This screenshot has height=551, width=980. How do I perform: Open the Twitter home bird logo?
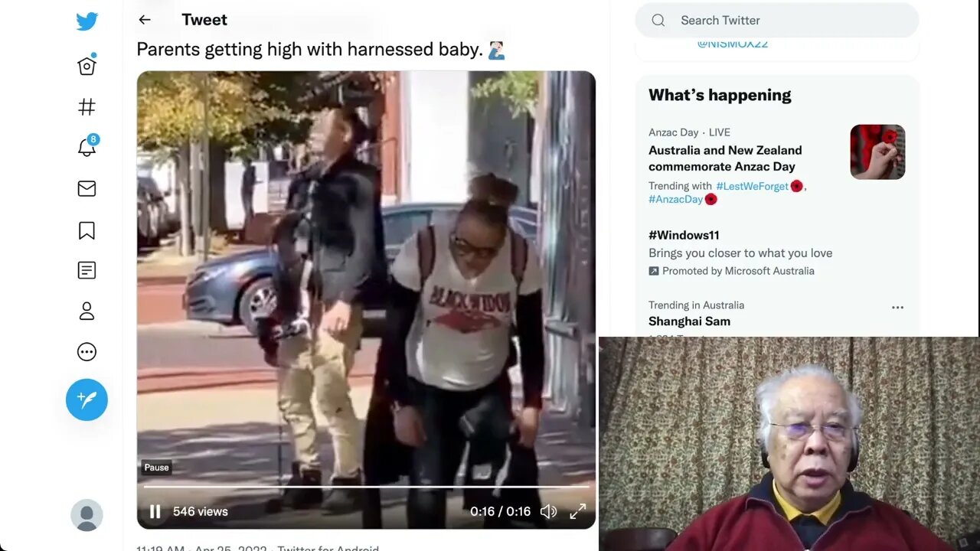pos(87,21)
